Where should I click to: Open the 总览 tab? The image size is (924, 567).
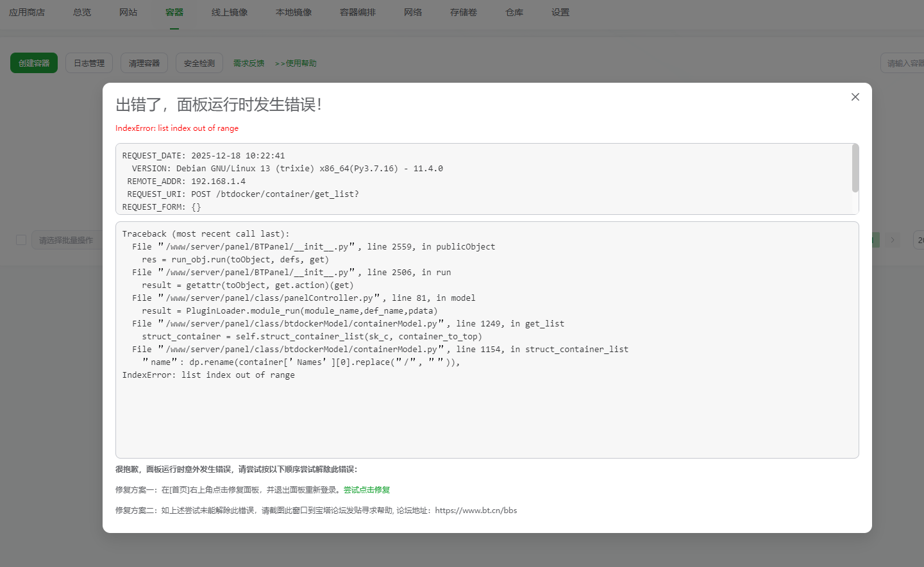click(x=81, y=12)
